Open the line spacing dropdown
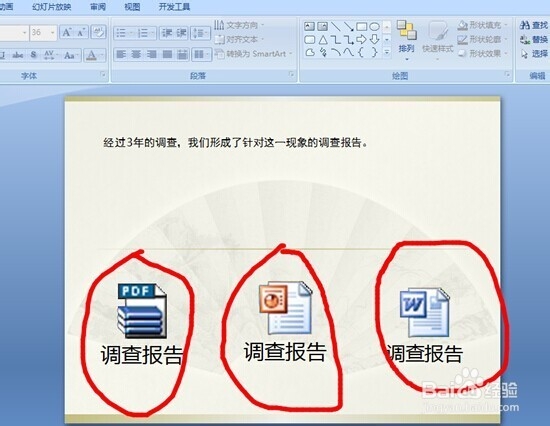Viewport: 550px width, 426px height. coord(200,33)
